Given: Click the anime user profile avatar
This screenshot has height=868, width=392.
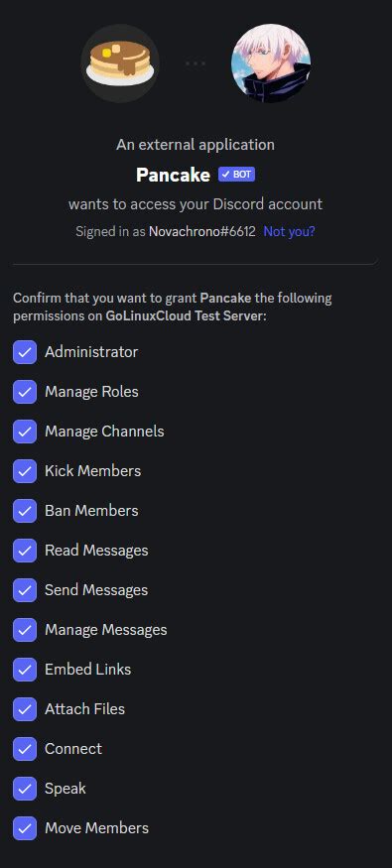Looking at the screenshot, I should [x=271, y=63].
